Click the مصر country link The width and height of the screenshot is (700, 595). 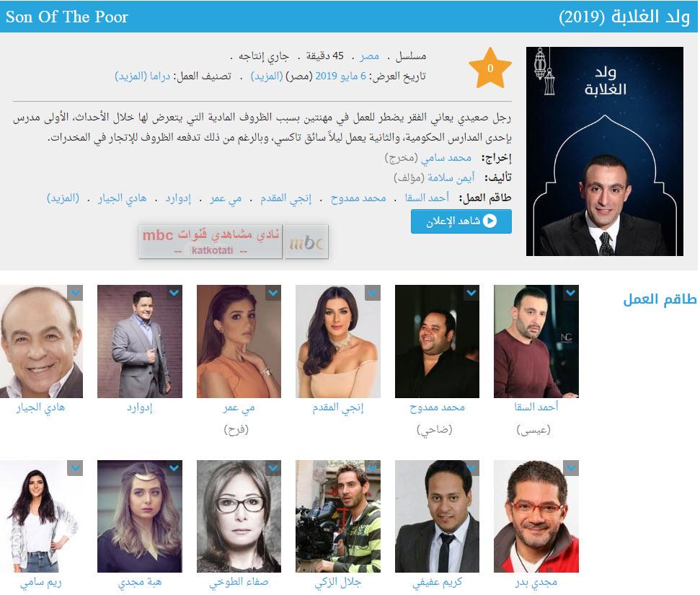370,56
